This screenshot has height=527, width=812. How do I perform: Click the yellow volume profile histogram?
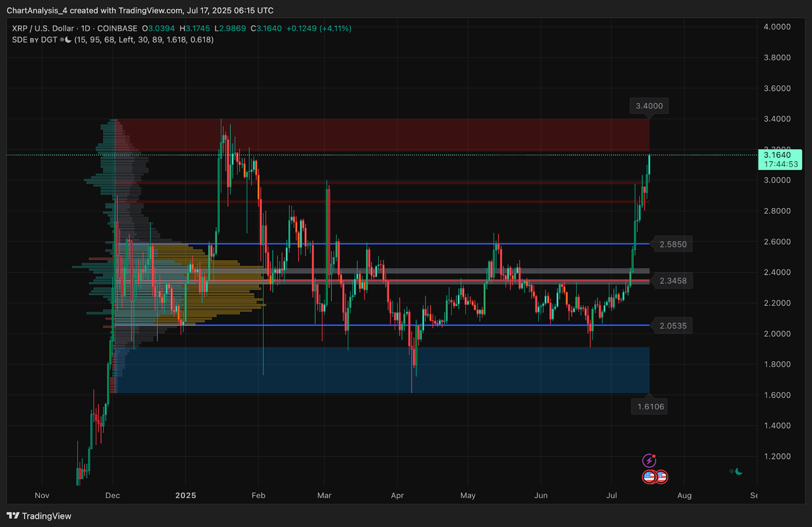click(208, 284)
